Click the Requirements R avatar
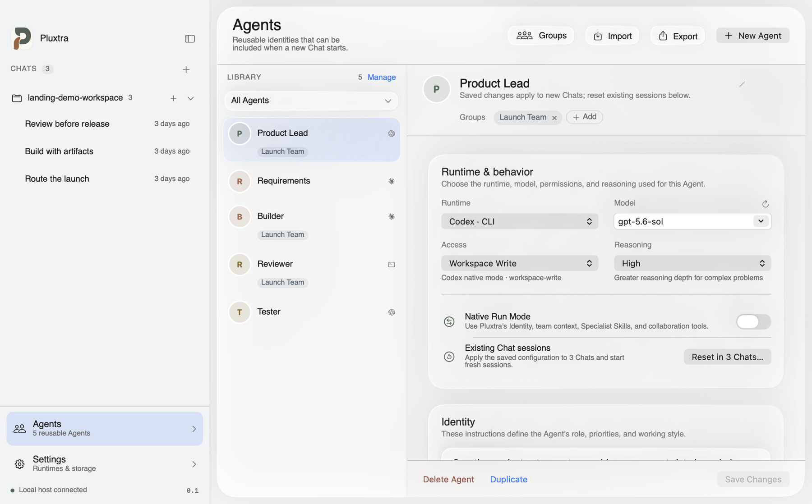812x504 pixels. tap(240, 181)
